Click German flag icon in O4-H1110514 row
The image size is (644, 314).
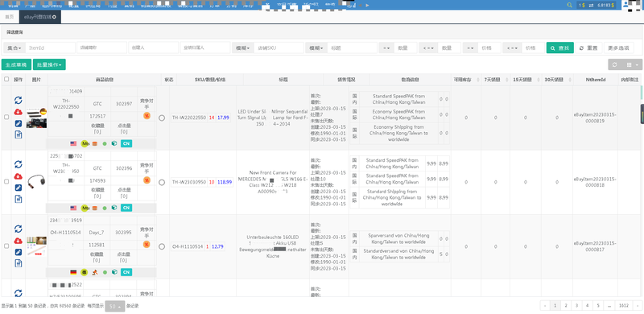pos(73,272)
